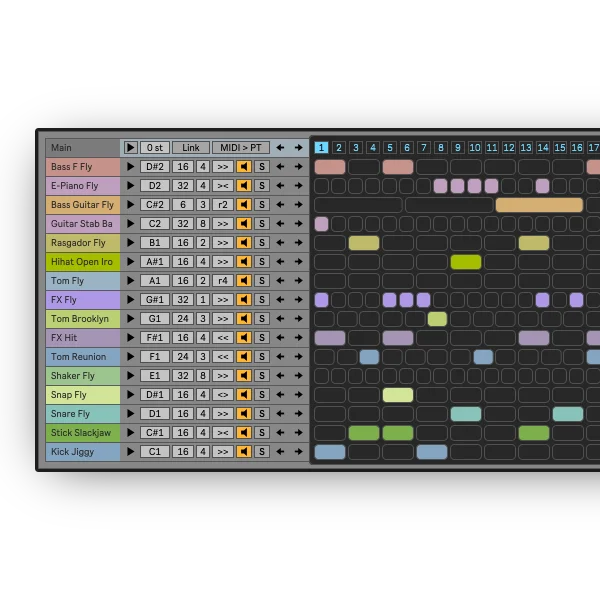600x600 pixels.
Task: Open direction menu '<>' for Snap Fly
Action: coord(223,395)
